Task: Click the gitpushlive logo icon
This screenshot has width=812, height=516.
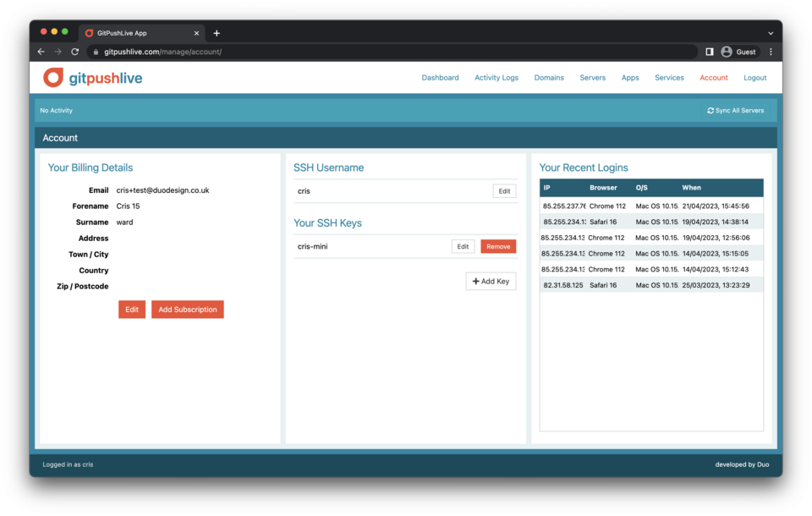Action: click(x=52, y=78)
